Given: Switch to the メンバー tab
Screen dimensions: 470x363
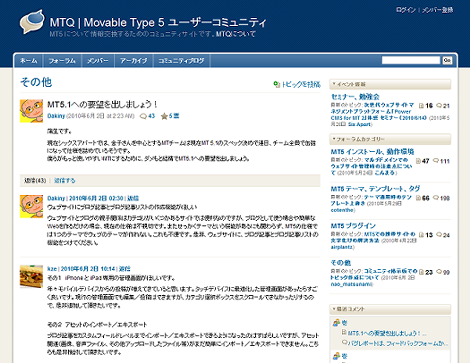Looking at the screenshot, I should 98,61.
